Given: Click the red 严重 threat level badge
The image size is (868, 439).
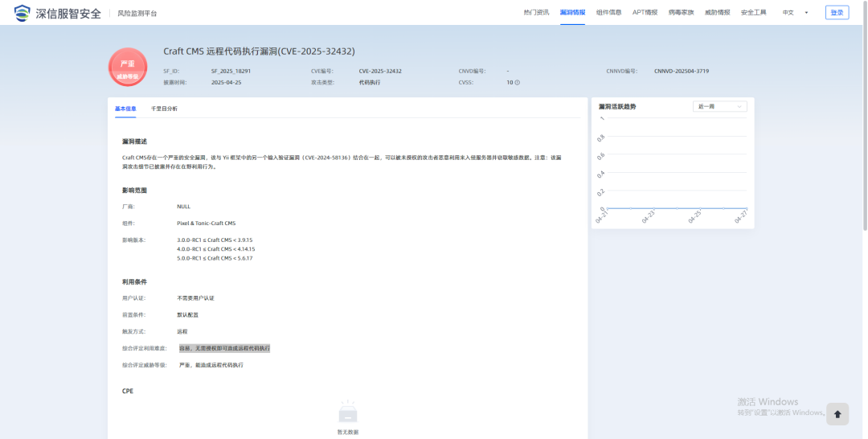Looking at the screenshot, I should (128, 68).
